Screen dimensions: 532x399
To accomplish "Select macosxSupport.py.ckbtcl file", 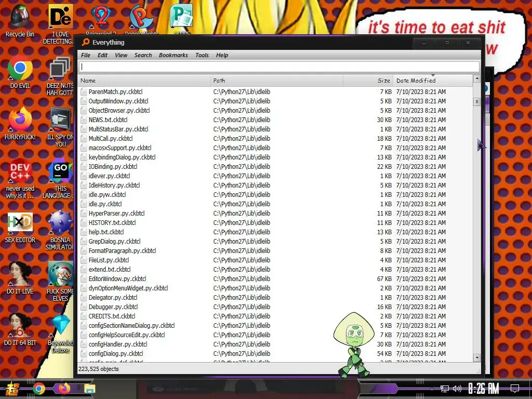I will tap(275, 148).
